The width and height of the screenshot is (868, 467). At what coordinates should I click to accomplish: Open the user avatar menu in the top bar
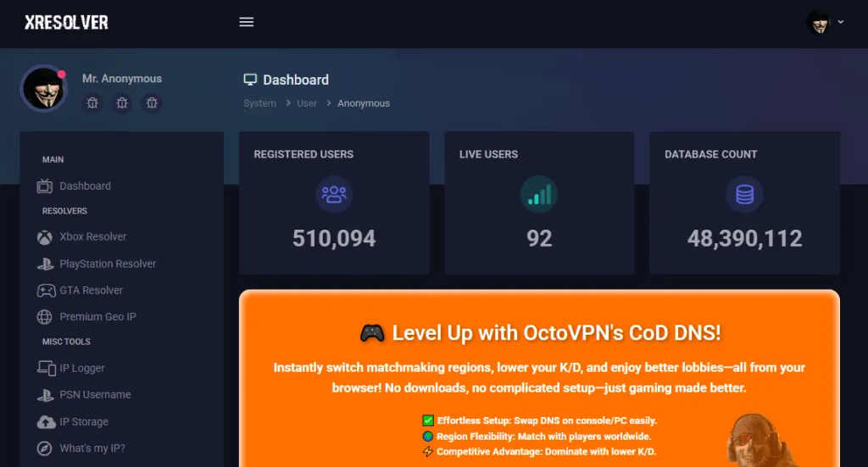pyautogui.click(x=818, y=23)
